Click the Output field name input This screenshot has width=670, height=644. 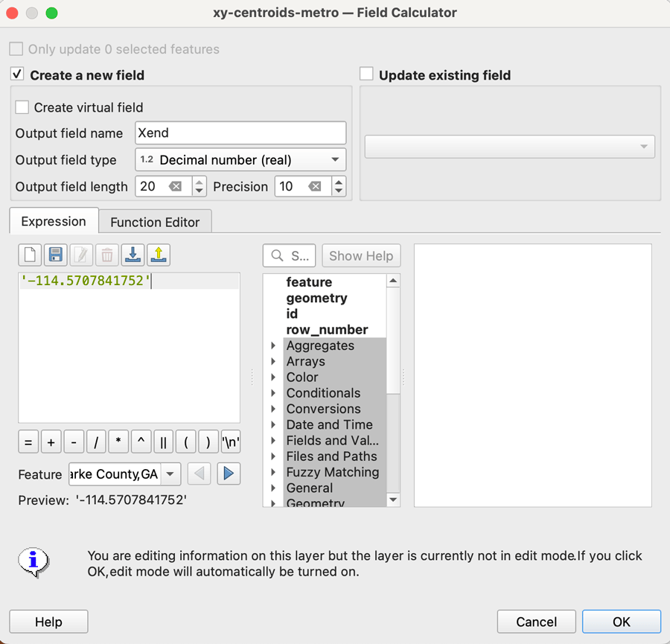(240, 133)
